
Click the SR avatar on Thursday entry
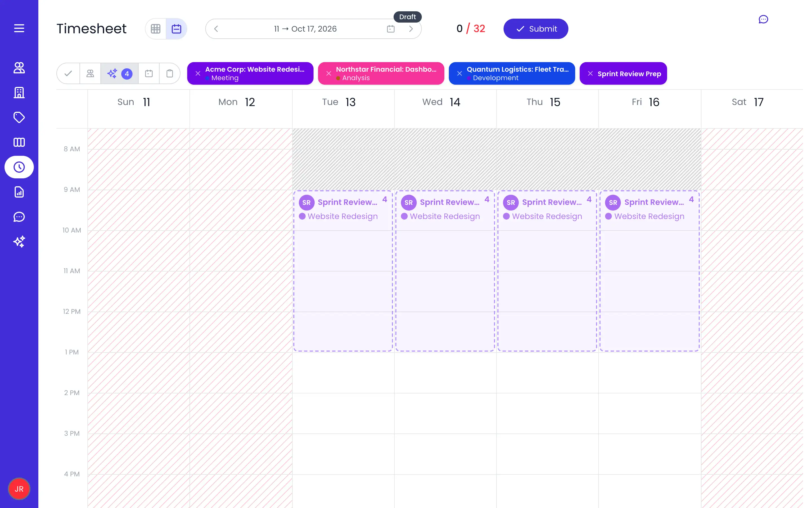[x=511, y=203]
